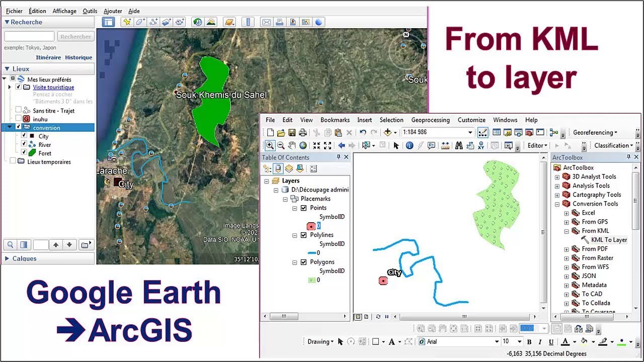Uncheck the River checkbox in Lieux
This screenshot has width=644, height=362.
click(24, 144)
